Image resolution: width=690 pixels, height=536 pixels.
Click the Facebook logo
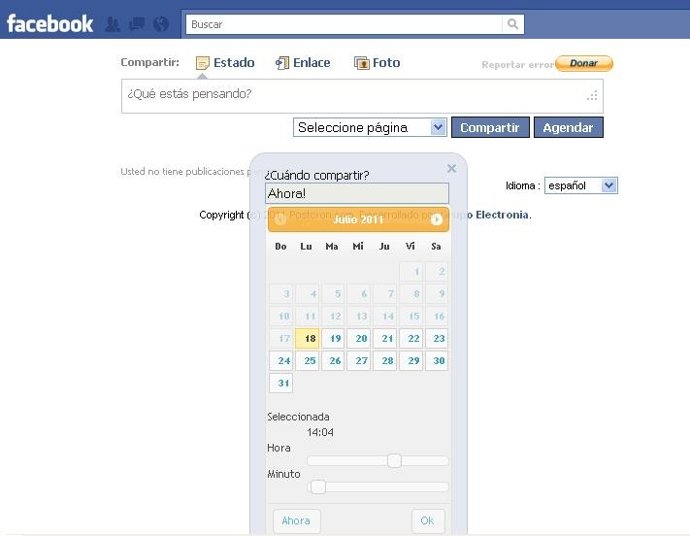point(50,24)
